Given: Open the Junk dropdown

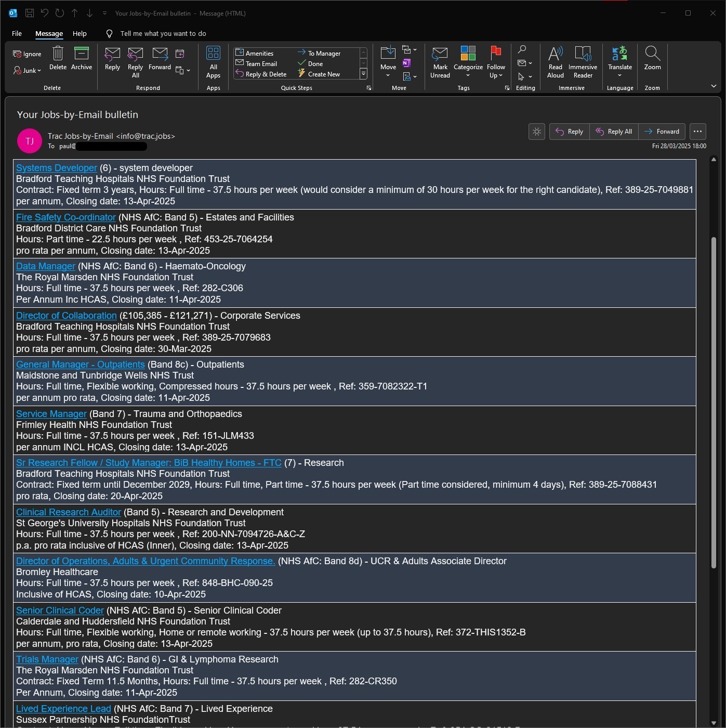Looking at the screenshot, I should pyautogui.click(x=28, y=70).
